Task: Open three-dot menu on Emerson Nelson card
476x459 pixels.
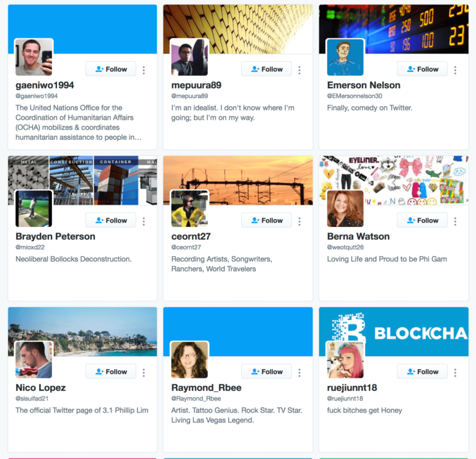Action: [455, 70]
